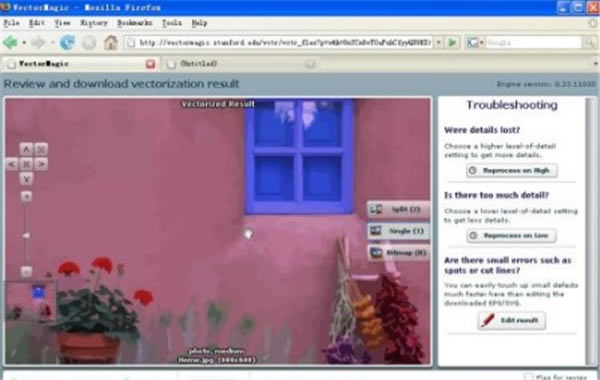Click the Firefox reload page icon

[x=67, y=42]
